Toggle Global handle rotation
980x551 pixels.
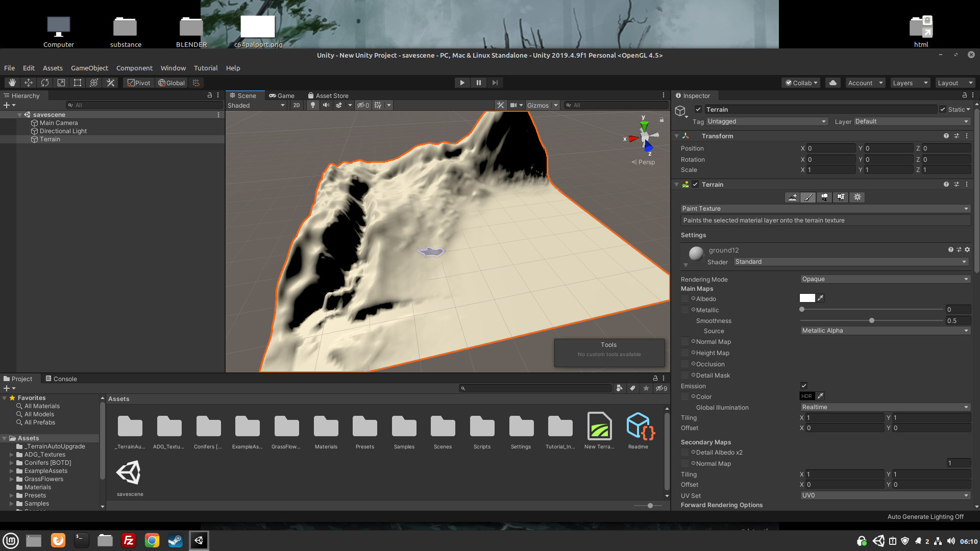click(171, 83)
